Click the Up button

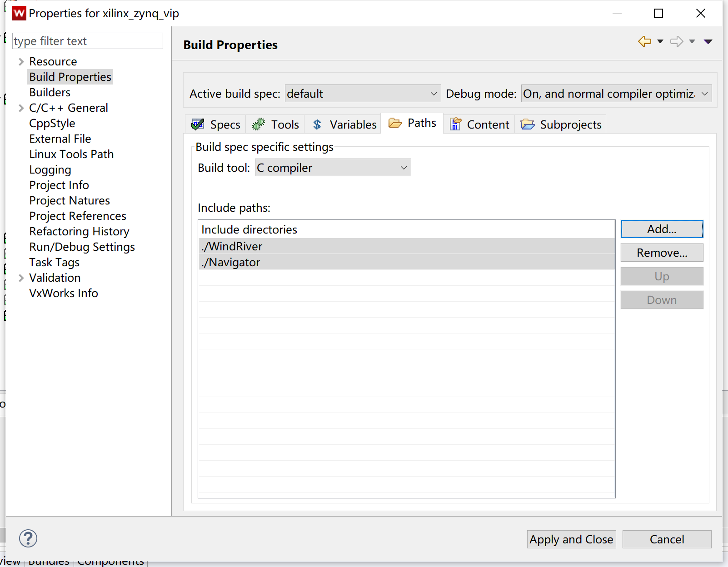pyautogui.click(x=662, y=276)
